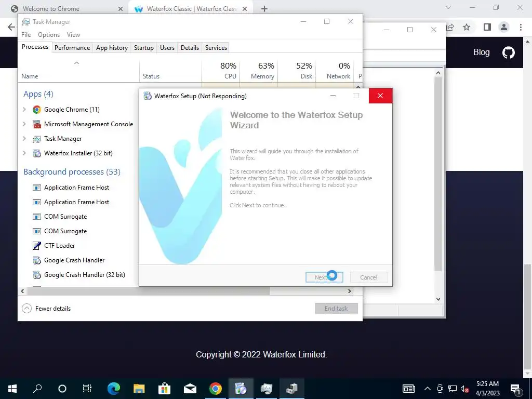Image resolution: width=532 pixels, height=399 pixels.
Task: Open the Chrome side panel icon
Action: 487,27
